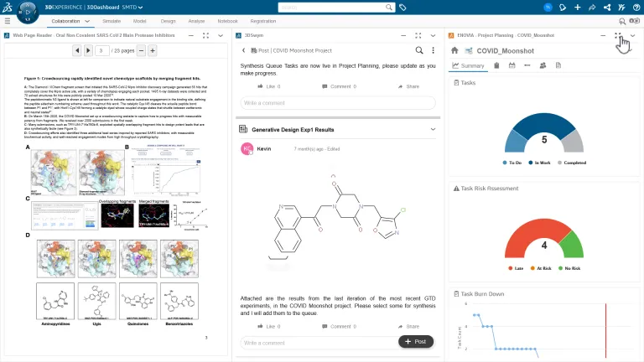Click the top search input field
The image size is (644, 362).
pyautogui.click(x=332, y=8)
